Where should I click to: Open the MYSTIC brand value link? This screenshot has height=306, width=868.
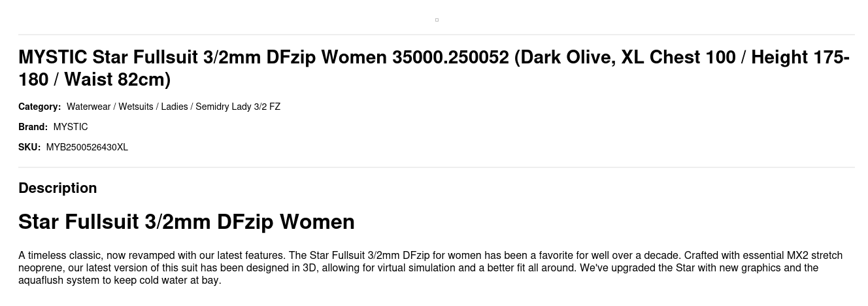pos(71,127)
